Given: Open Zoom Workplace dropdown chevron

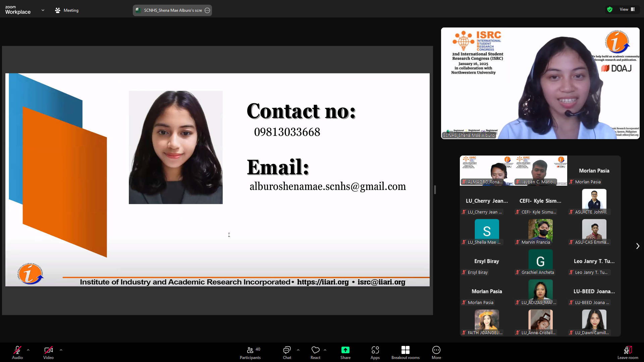Looking at the screenshot, I should click(43, 10).
